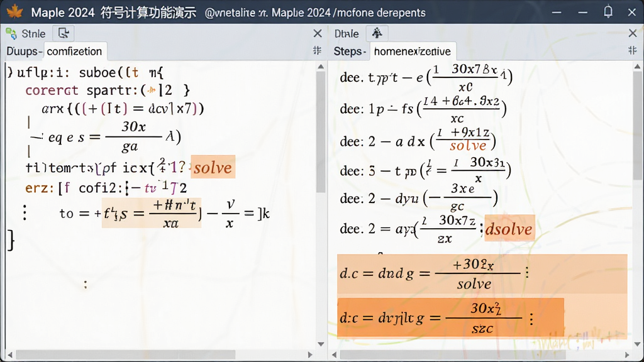This screenshot has height=362, width=644.
Task: Click scroll-left arrow of right panel
Action: click(334, 354)
